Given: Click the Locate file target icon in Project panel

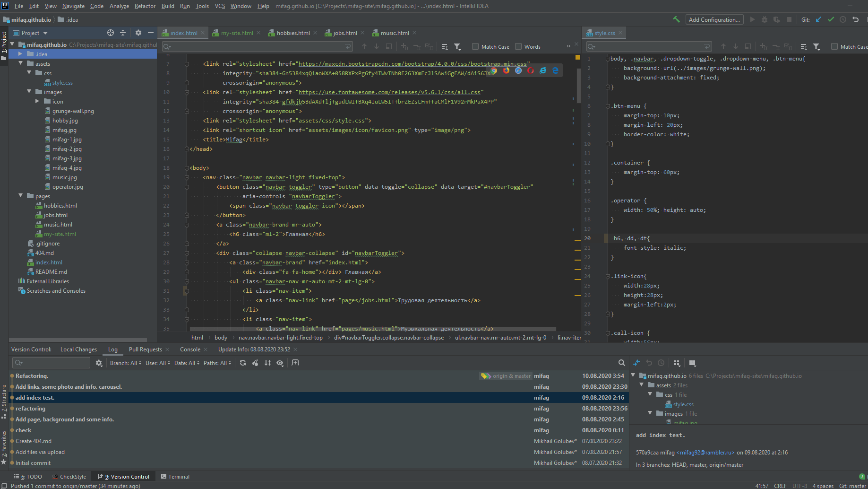Looking at the screenshot, I should click(x=111, y=33).
